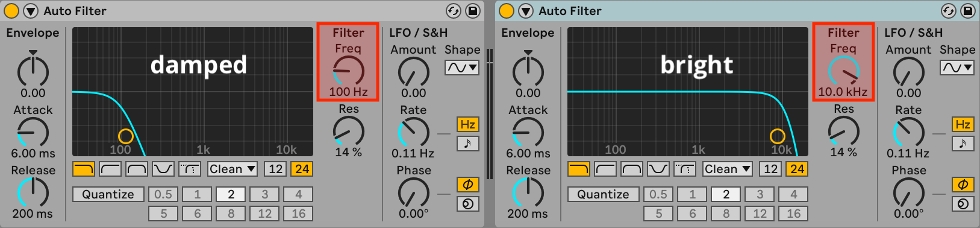980x228 pixels.
Task: Toggle right Auto Filter device activator
Action: click(507, 11)
